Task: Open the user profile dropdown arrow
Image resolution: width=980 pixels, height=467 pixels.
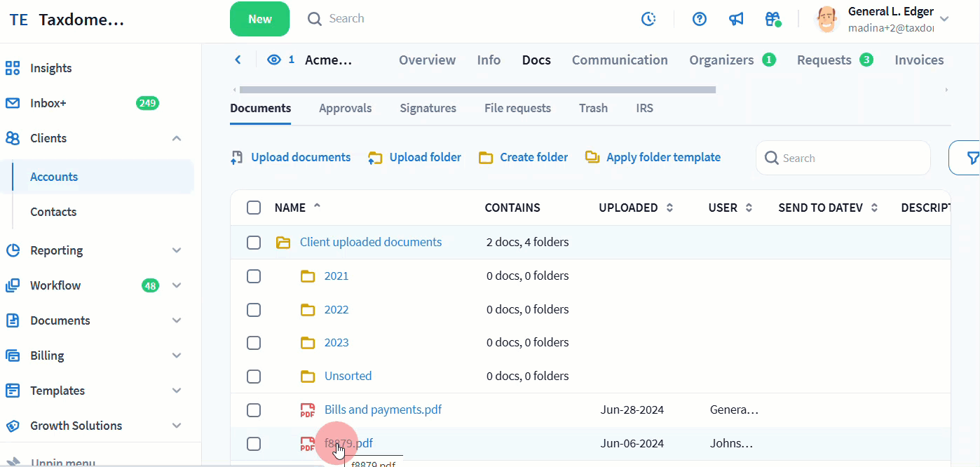Action: (944, 19)
